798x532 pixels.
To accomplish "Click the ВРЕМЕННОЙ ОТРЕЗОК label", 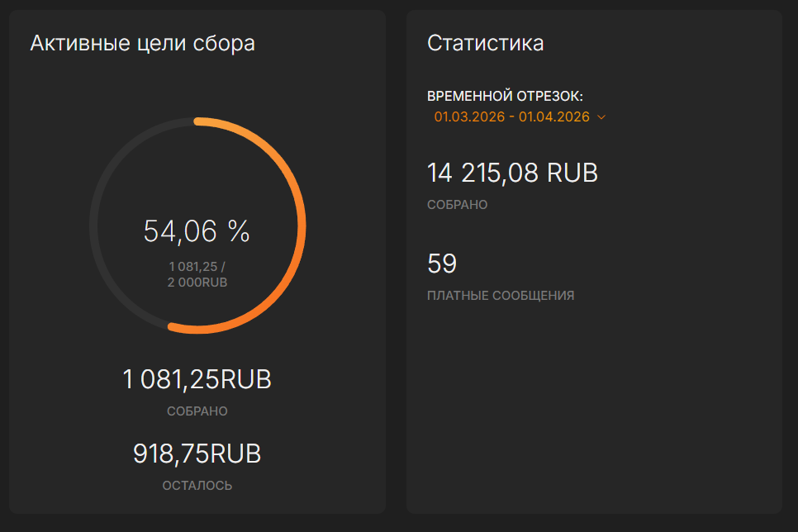I will click(x=505, y=96).
